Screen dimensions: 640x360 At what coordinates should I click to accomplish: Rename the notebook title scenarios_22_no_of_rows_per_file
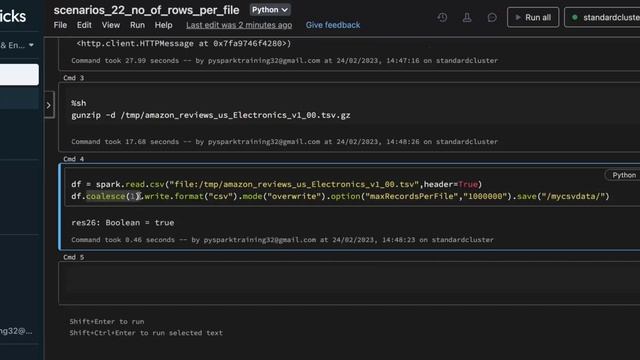click(x=146, y=10)
